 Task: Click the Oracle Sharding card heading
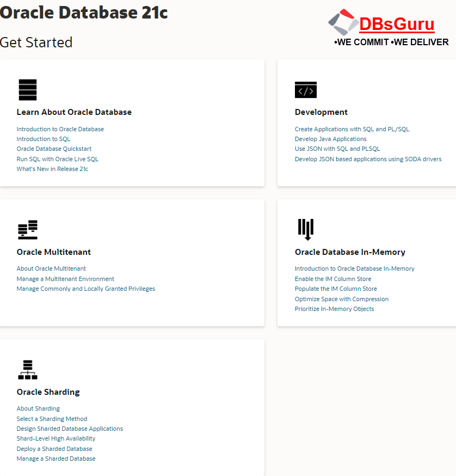point(48,392)
